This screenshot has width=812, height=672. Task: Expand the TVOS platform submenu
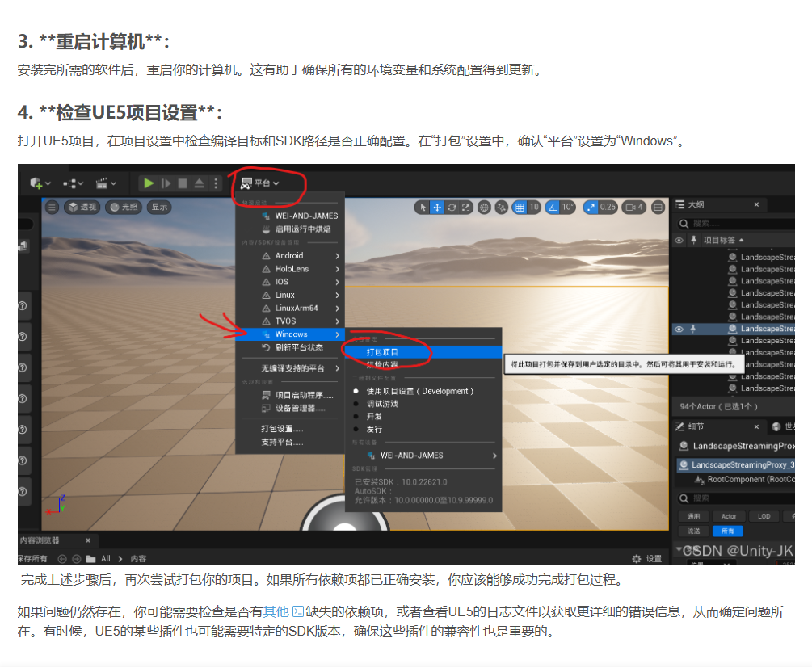(290, 321)
